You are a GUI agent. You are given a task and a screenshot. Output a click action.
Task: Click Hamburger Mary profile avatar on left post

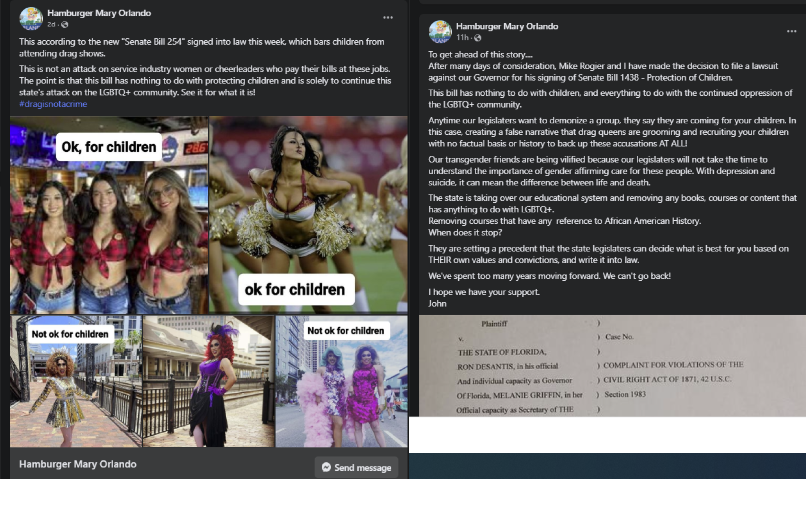pyautogui.click(x=31, y=18)
